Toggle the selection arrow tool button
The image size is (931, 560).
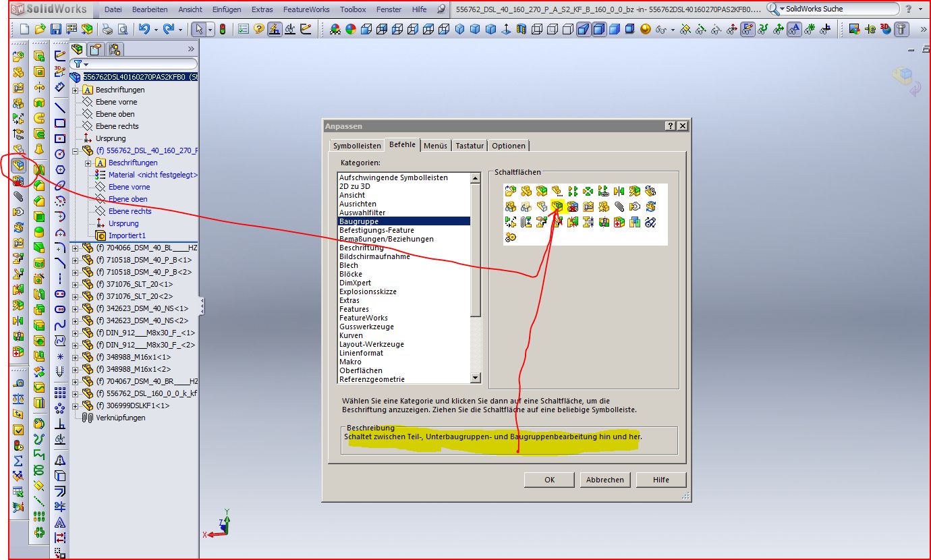pyautogui.click(x=198, y=30)
